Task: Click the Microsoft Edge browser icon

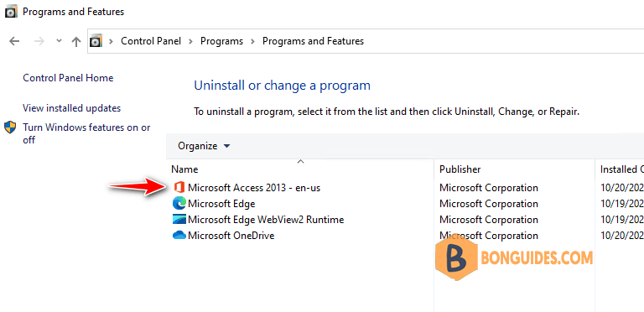Action: point(179,204)
